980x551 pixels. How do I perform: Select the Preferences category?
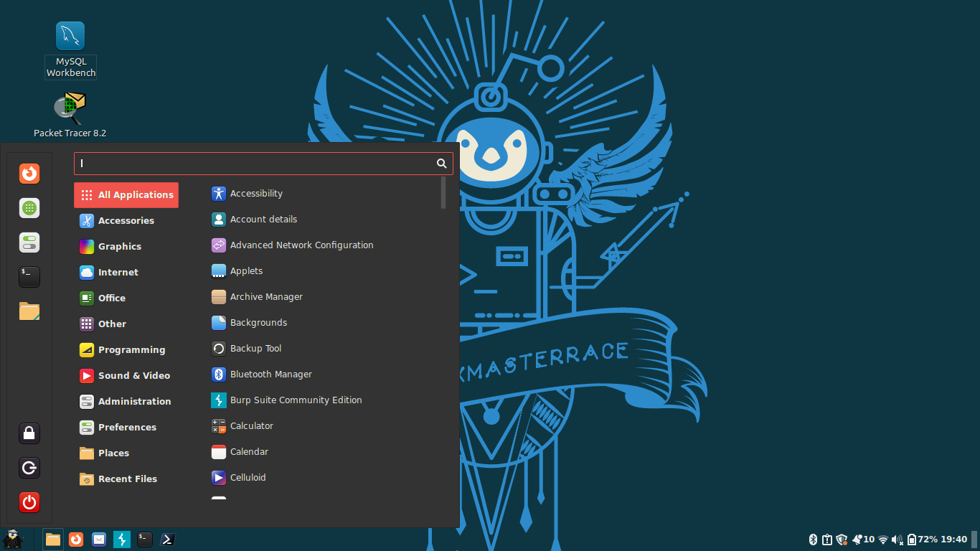tap(126, 428)
